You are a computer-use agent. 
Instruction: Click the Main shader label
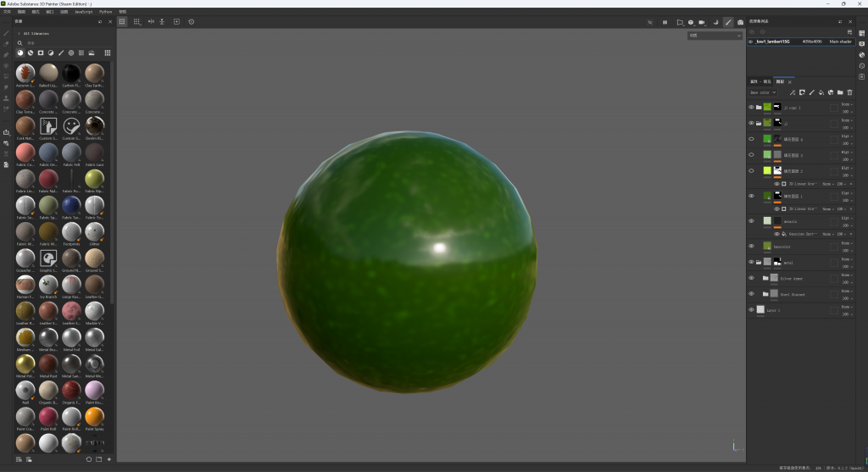pyautogui.click(x=840, y=42)
